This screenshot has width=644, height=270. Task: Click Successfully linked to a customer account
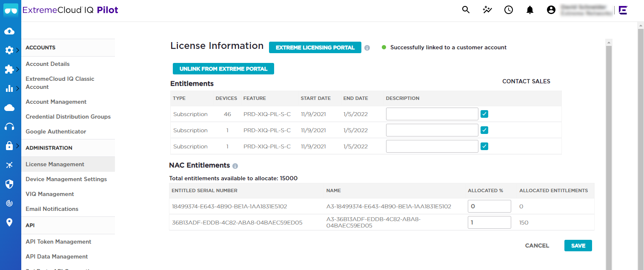pyautogui.click(x=448, y=48)
